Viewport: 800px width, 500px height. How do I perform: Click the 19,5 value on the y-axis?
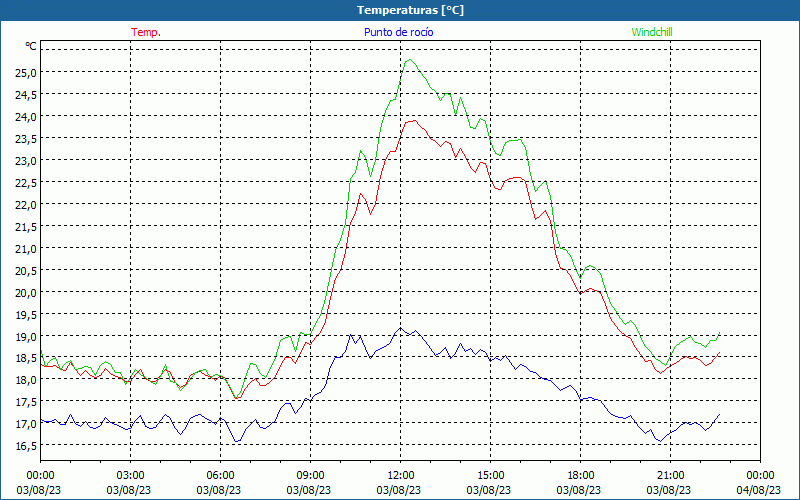point(26,315)
